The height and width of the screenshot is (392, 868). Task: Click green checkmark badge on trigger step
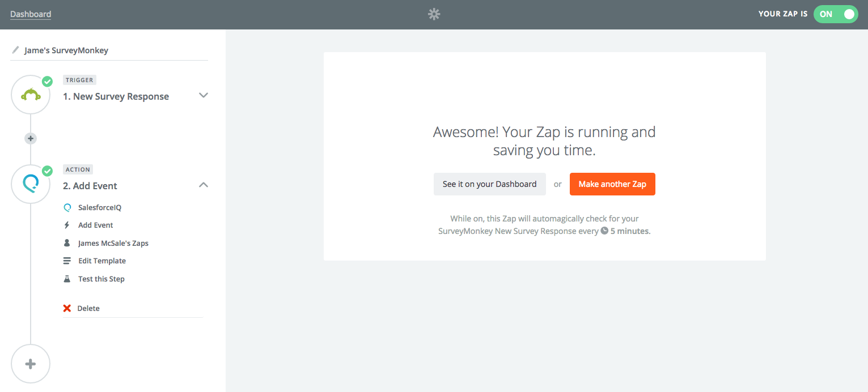pyautogui.click(x=47, y=82)
